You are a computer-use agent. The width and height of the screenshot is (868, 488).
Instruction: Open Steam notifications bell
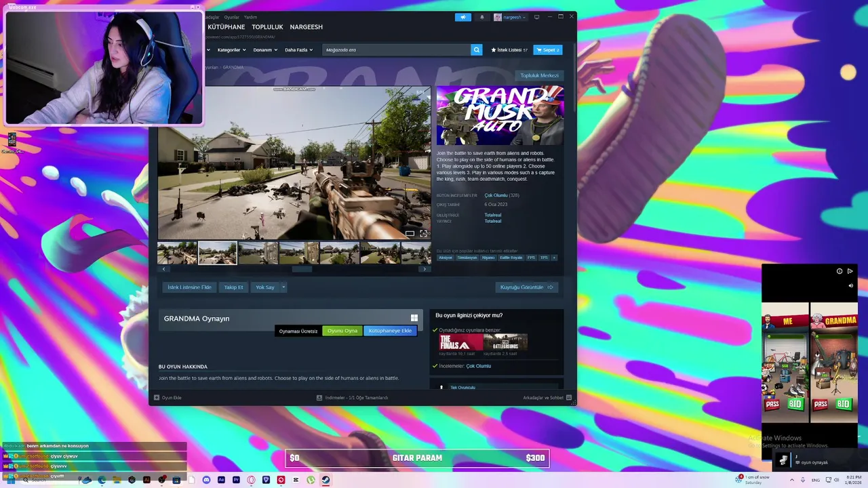482,17
